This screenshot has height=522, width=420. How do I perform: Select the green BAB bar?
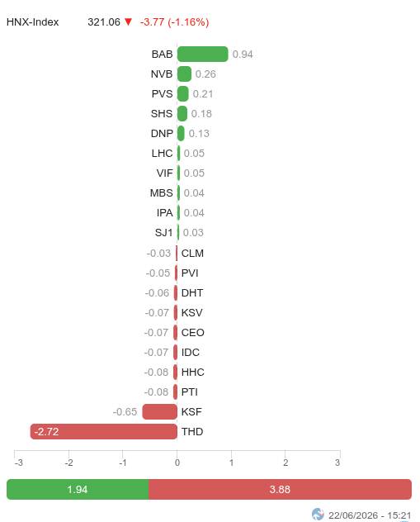(202, 54)
